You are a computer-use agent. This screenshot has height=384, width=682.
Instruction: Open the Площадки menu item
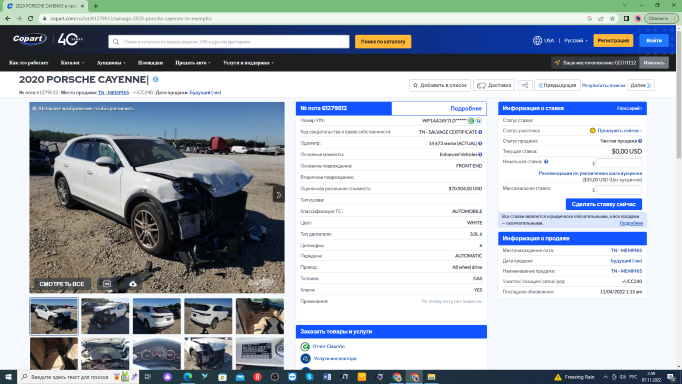click(150, 63)
